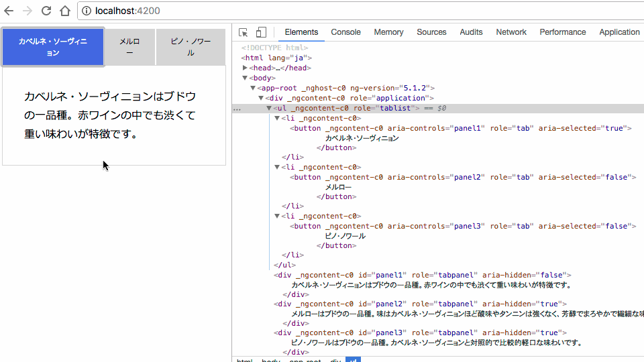Click panel1 description text in DOM tree
644x362 pixels.
coord(431,285)
